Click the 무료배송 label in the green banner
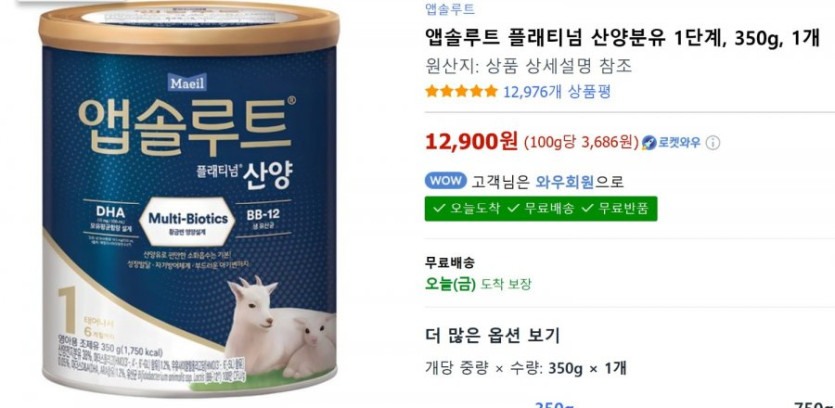This screenshot has width=835, height=408. coord(549,208)
